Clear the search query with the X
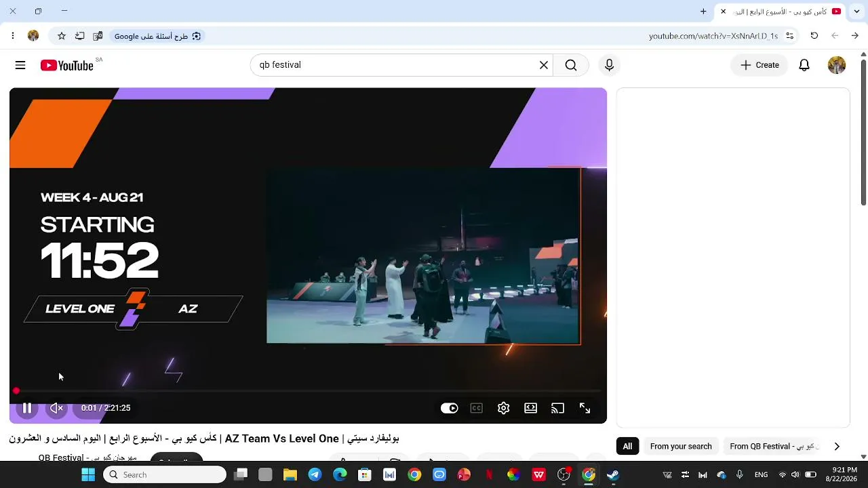Viewport: 868px width, 488px height. click(x=544, y=65)
